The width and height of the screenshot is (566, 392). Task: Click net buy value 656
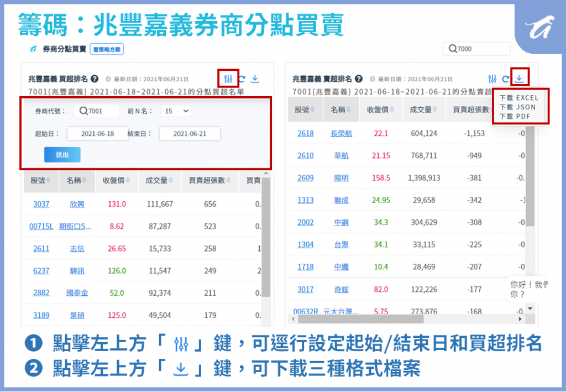click(209, 205)
